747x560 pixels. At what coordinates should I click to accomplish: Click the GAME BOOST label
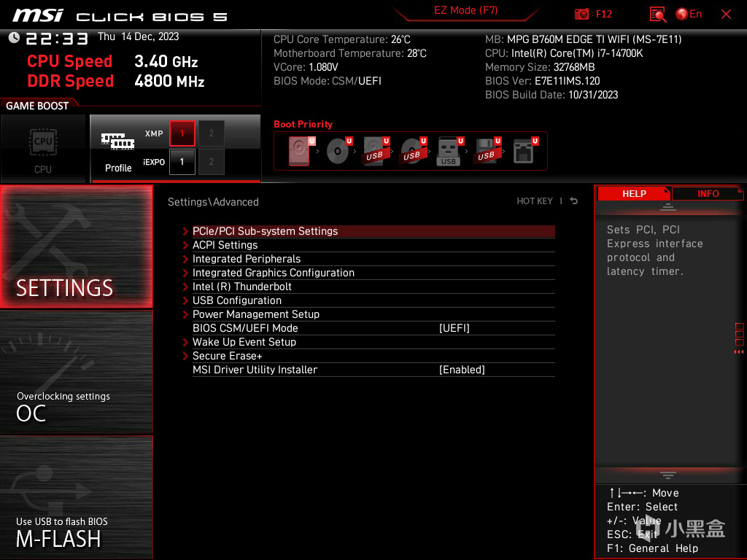coord(37,106)
